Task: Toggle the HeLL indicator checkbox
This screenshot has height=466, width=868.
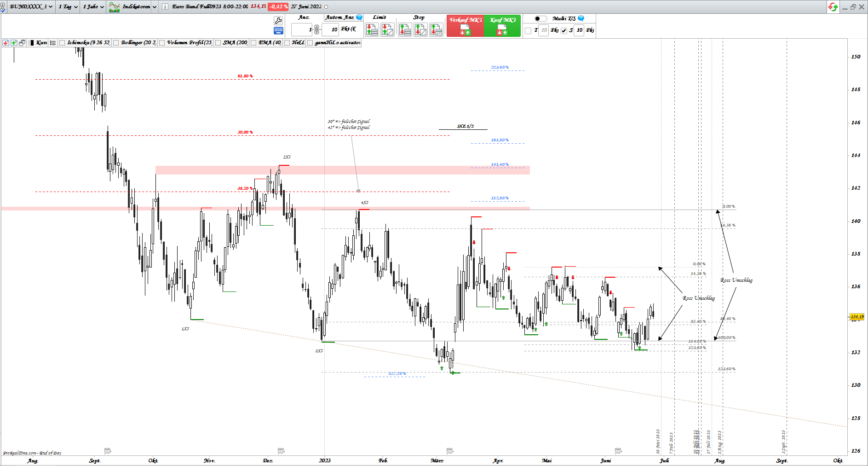Action: click(x=287, y=43)
